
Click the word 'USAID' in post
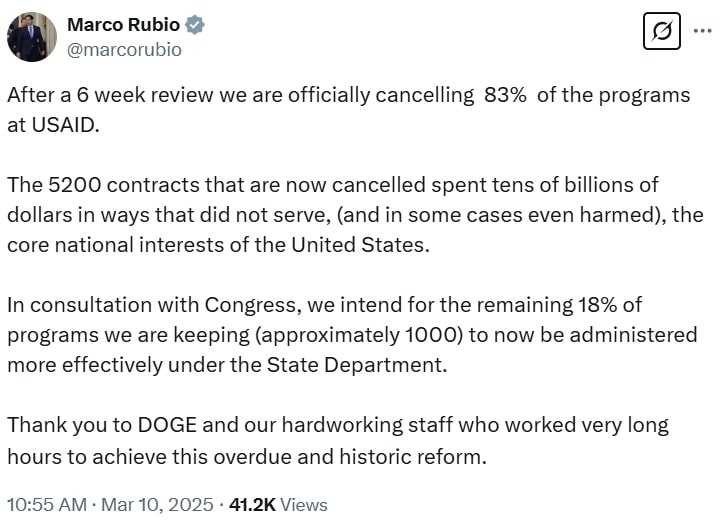(x=64, y=125)
